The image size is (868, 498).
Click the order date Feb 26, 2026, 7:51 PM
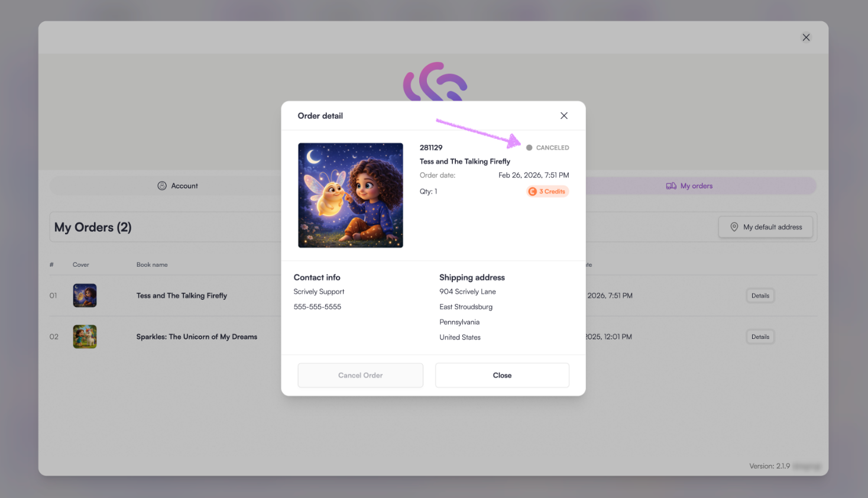click(533, 176)
